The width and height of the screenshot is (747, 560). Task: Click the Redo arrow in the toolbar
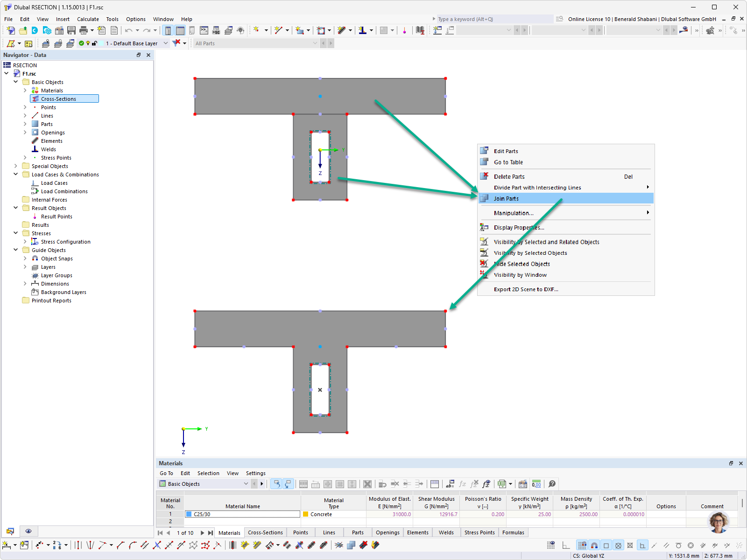[147, 30]
